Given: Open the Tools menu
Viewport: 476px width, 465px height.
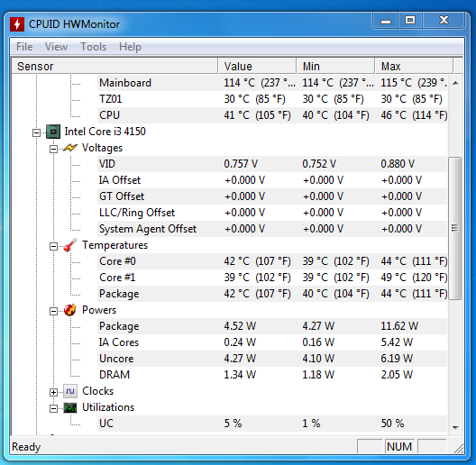Looking at the screenshot, I should click(93, 47).
